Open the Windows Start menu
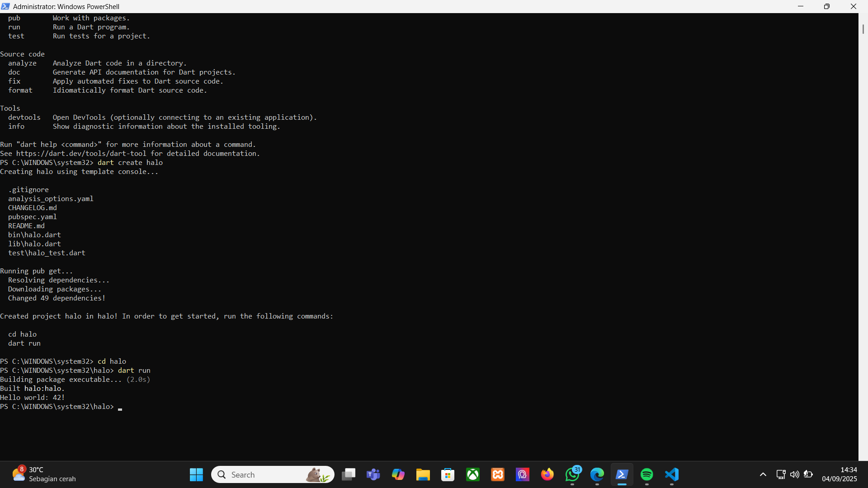Viewport: 868px width, 488px height. coord(196,474)
